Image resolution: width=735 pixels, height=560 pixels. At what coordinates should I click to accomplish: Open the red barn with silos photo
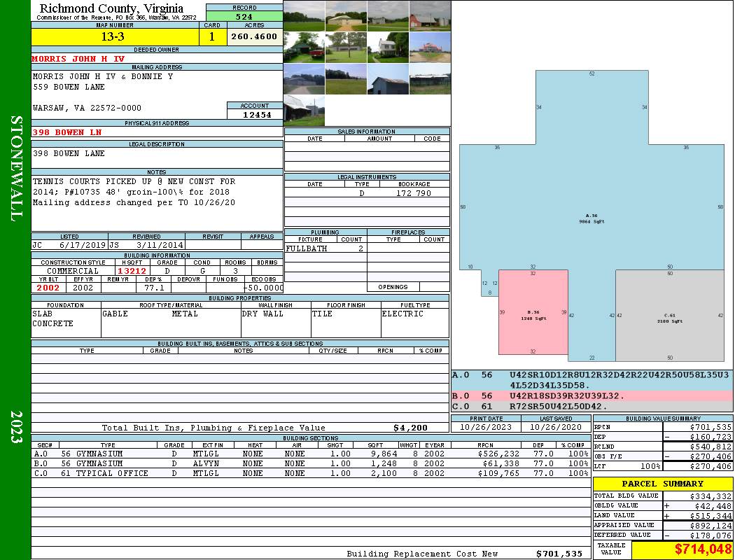click(430, 16)
